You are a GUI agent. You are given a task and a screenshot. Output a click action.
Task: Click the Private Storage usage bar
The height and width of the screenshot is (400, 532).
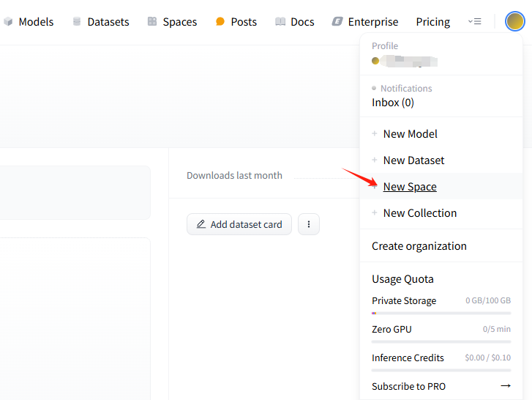click(x=441, y=313)
